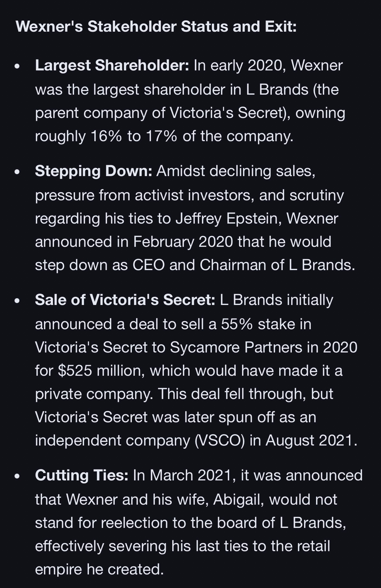Click the bullet dot beside Sale of Victoria's Secret
381x588 pixels.
(17, 301)
